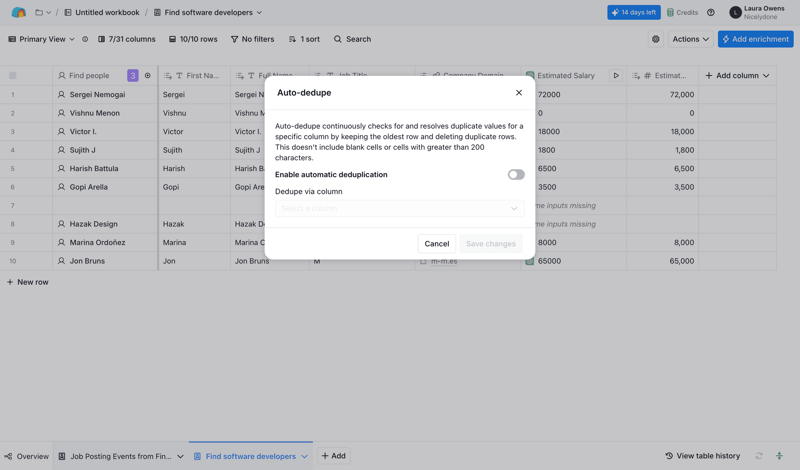Select the Hazak Design cell
This screenshot has width=800, height=470.
click(105, 224)
